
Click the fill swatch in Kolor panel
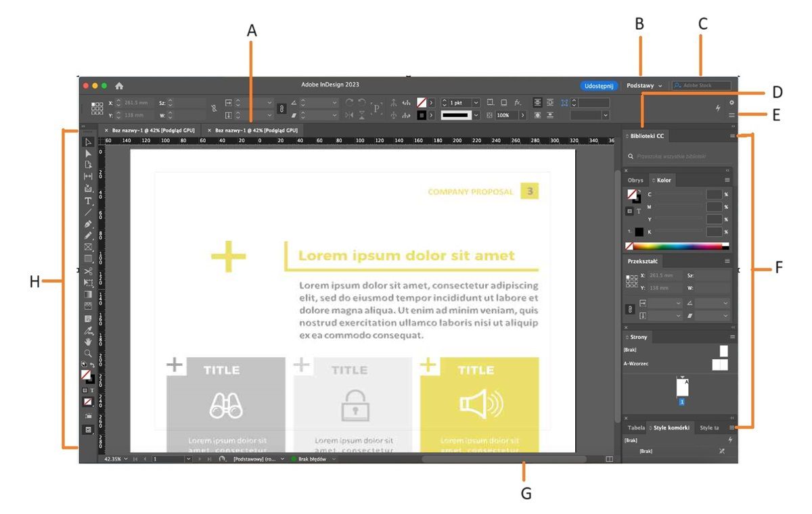coord(631,194)
